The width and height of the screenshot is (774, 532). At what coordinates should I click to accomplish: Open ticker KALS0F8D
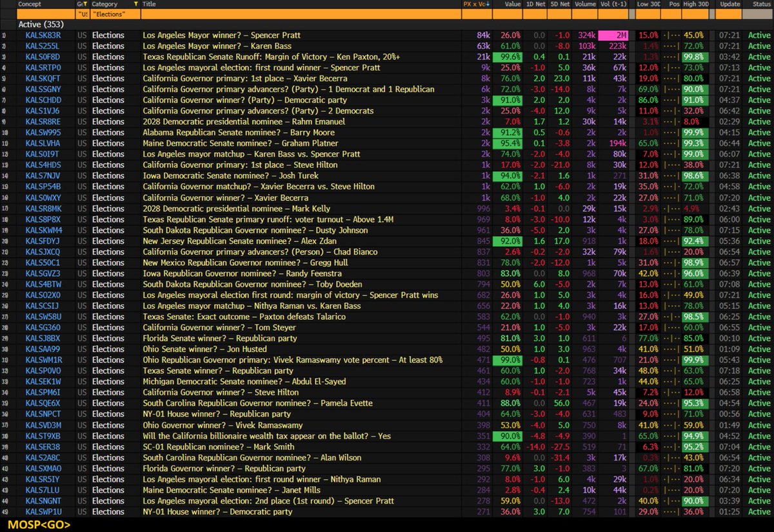coord(43,57)
